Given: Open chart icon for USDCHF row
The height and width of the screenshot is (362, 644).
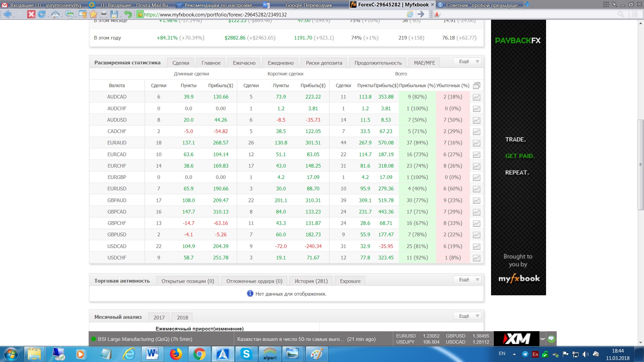Looking at the screenshot, I should pos(476,258).
